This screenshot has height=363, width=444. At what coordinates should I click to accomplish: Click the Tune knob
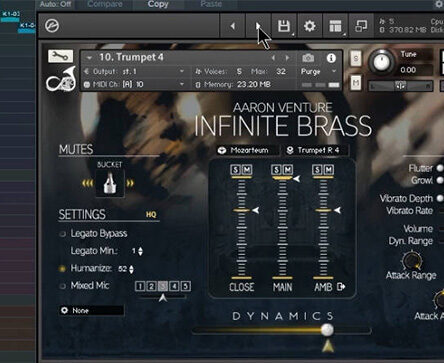pyautogui.click(x=382, y=62)
